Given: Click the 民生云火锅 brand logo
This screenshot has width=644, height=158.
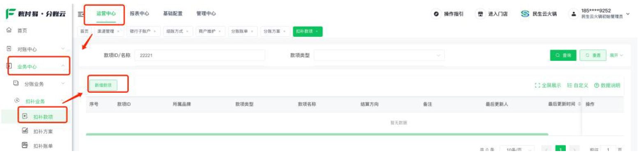Looking at the screenshot, I should (525, 14).
